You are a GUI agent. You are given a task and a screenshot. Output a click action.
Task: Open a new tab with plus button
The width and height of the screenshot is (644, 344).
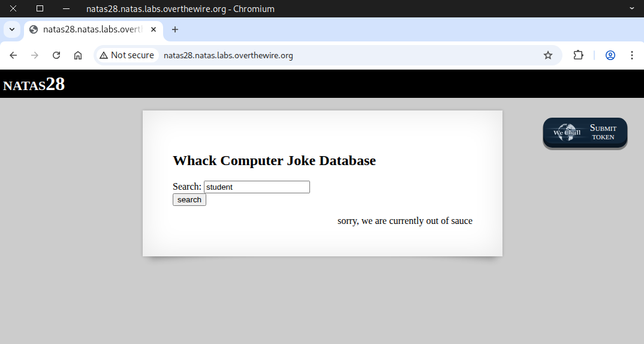tap(175, 29)
